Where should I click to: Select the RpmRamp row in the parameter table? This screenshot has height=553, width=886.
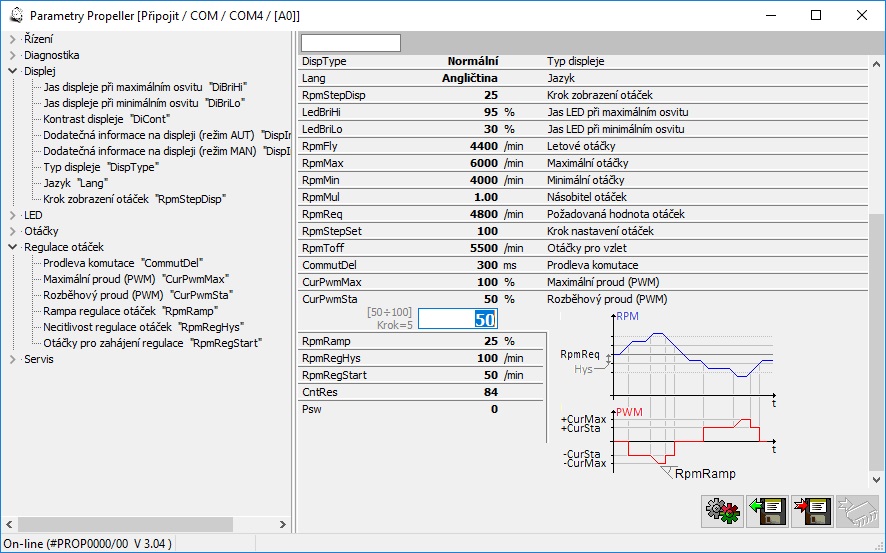[421, 341]
